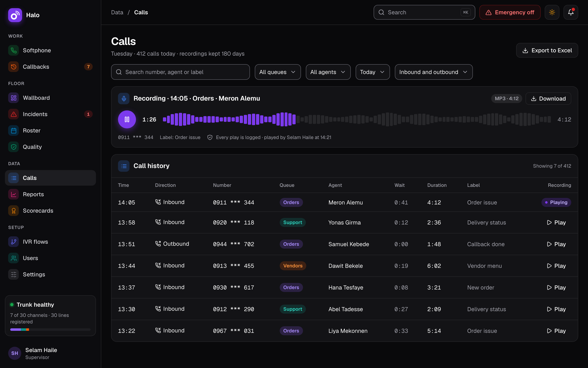
Task: Go to Callbacks in sidebar
Action: 50,67
